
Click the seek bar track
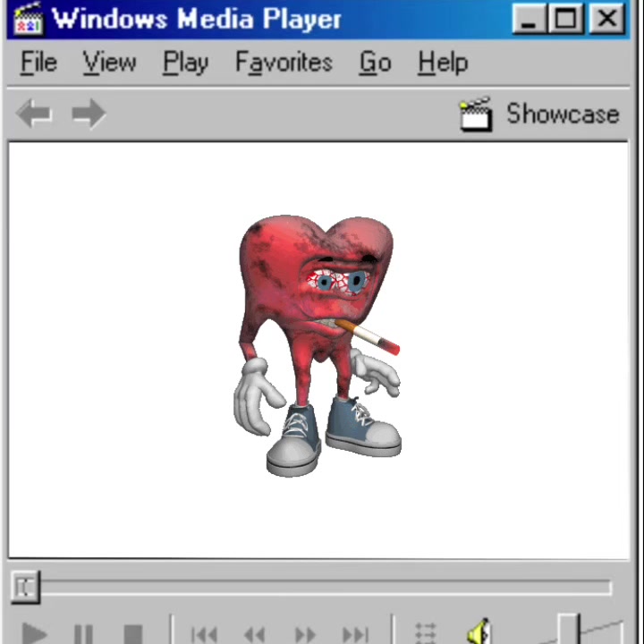(326, 588)
